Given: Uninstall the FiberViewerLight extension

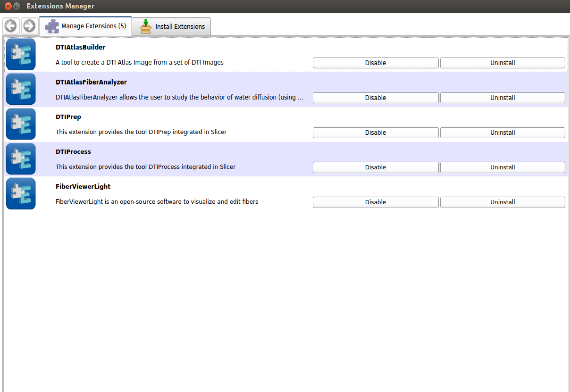Looking at the screenshot, I should click(503, 202).
